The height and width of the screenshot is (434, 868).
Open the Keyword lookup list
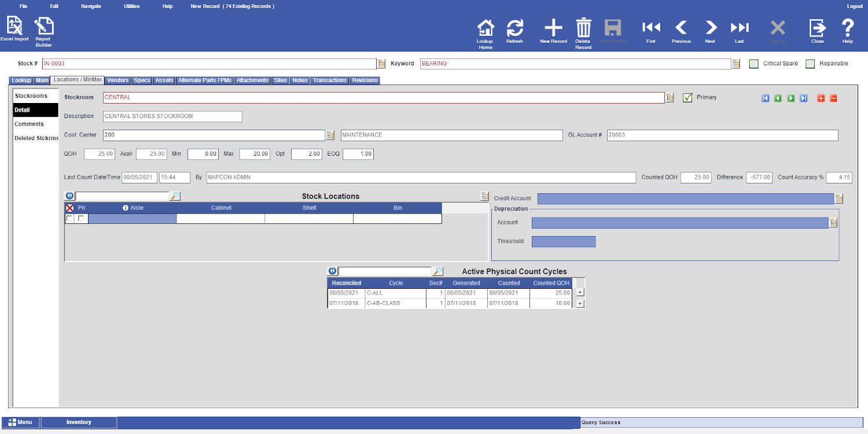click(x=736, y=64)
